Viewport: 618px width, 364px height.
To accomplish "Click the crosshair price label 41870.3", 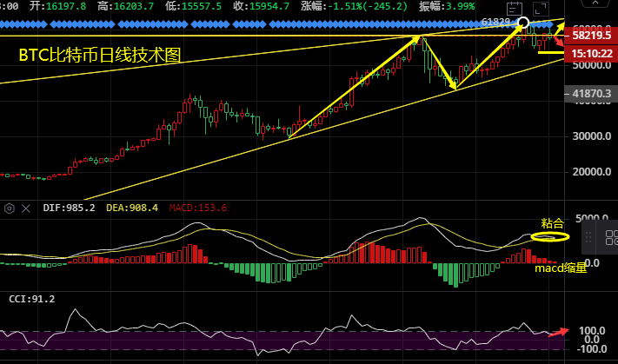I will (x=594, y=93).
